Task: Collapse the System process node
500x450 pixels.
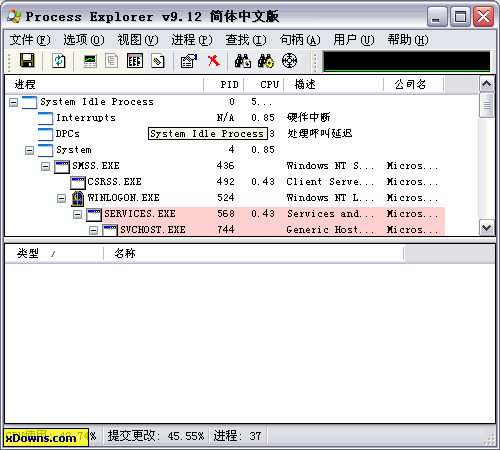Action: [x=29, y=150]
